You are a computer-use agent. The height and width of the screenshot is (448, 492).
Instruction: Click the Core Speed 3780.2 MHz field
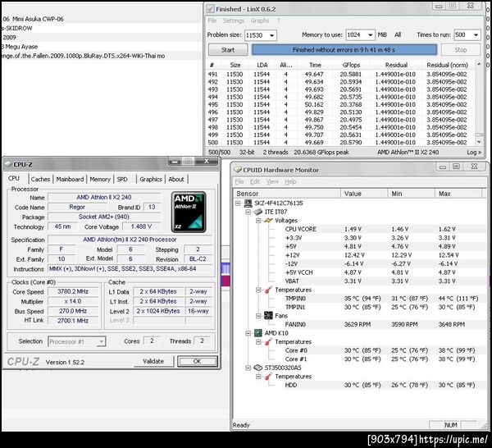[x=73, y=291]
